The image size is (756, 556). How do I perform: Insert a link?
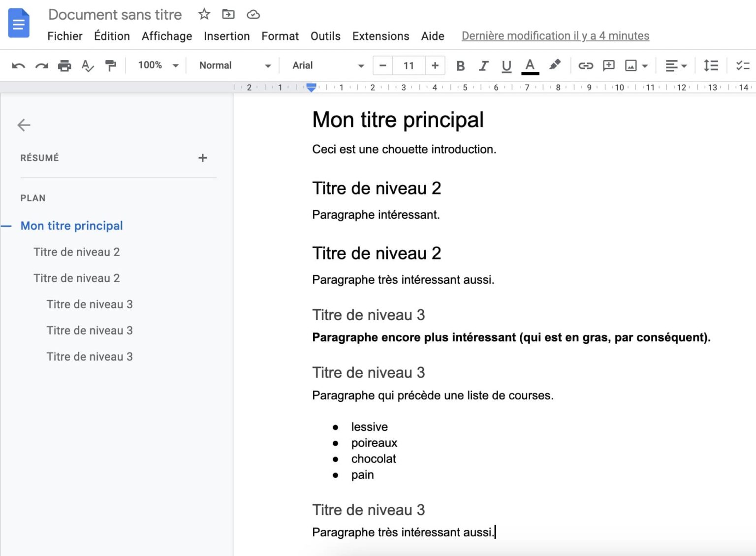click(586, 65)
